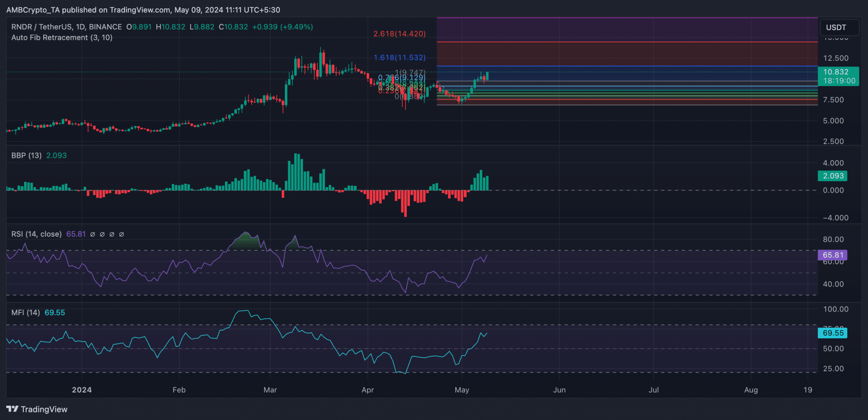Click the May label on time axis

click(x=462, y=390)
